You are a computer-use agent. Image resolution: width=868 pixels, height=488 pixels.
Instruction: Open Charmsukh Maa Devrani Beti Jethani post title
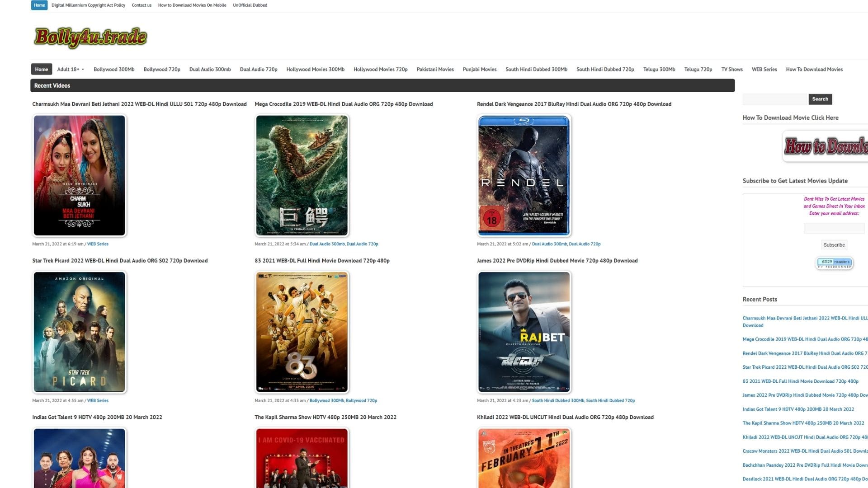coord(139,104)
